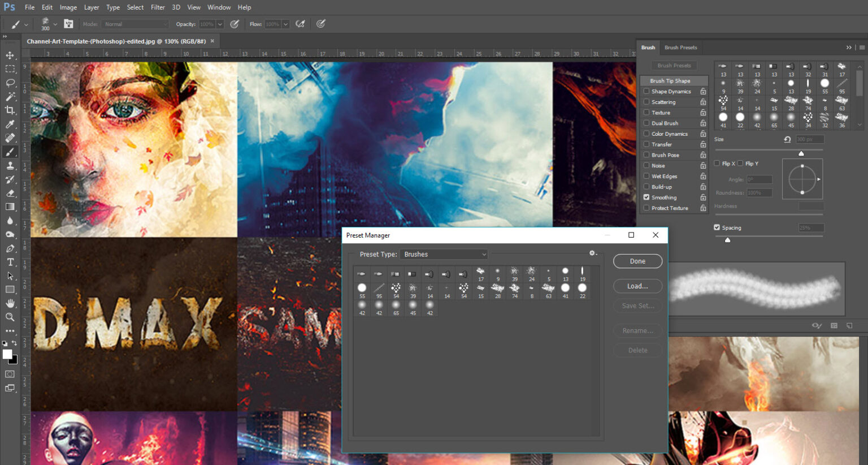Check the Flip X option

(717, 163)
